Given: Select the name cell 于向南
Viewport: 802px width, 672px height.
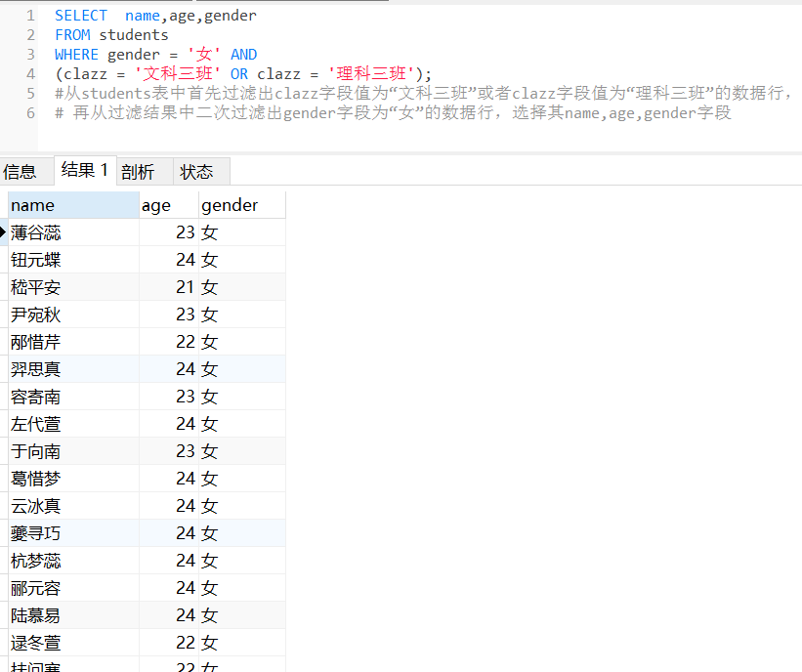Looking at the screenshot, I should pyautogui.click(x=73, y=451).
